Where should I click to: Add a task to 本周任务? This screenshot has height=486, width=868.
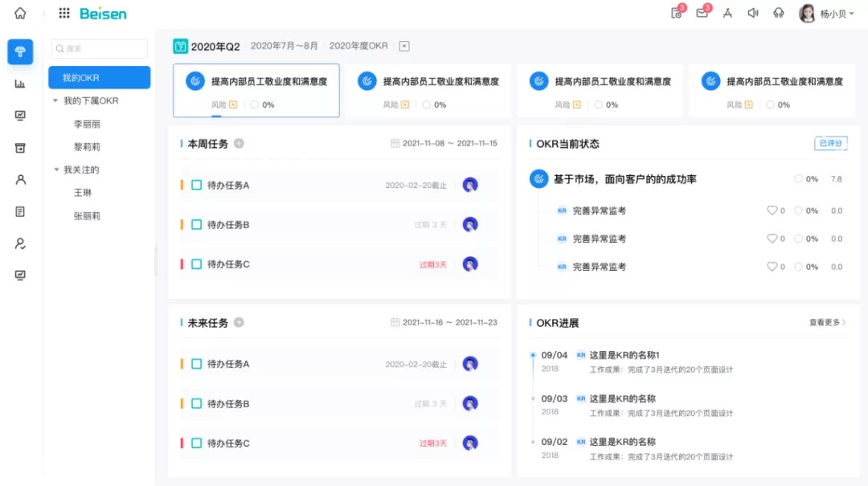[x=239, y=143]
